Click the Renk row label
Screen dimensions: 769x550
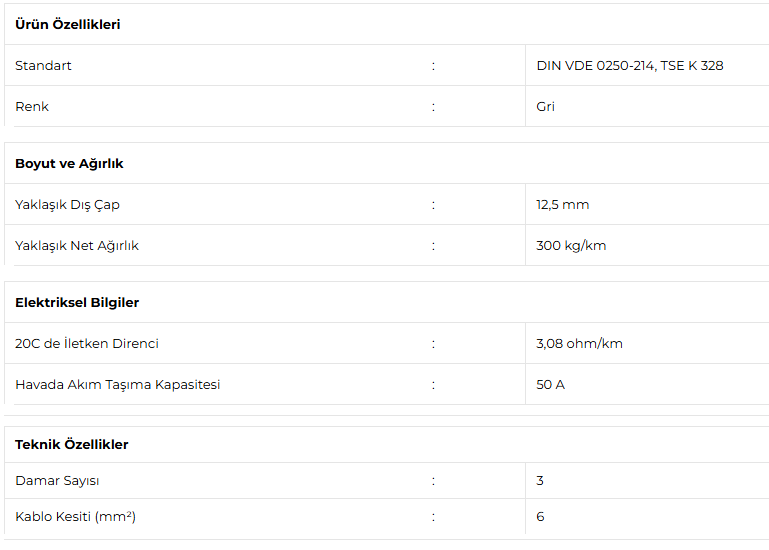pyautogui.click(x=32, y=107)
